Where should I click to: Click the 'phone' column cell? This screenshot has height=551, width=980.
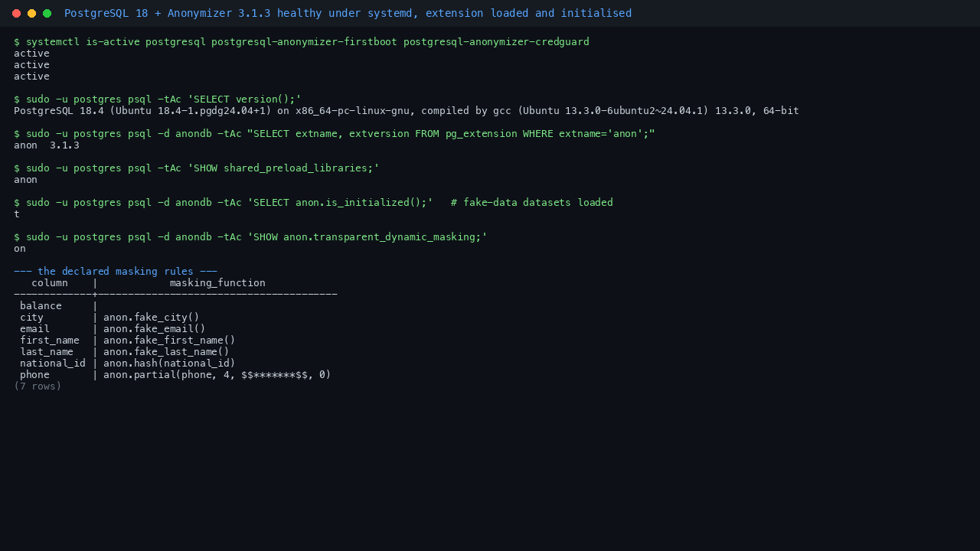click(x=35, y=375)
